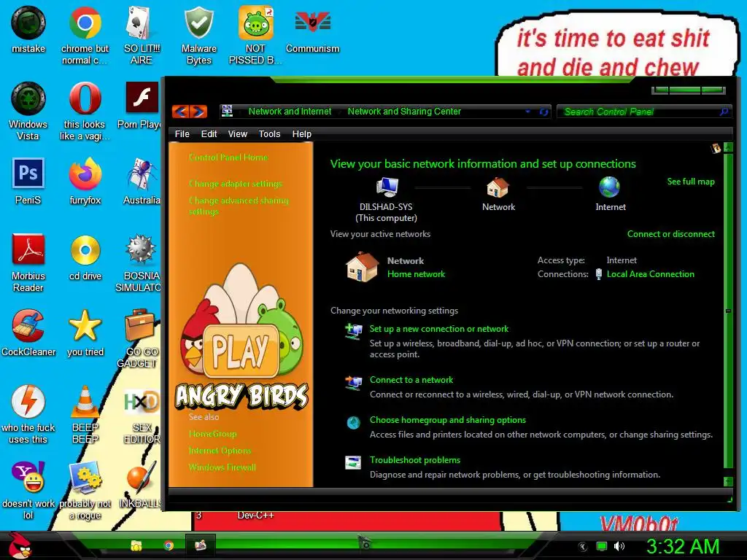Image resolution: width=747 pixels, height=560 pixels.
Task: Open the Tools menu
Action: pyautogui.click(x=269, y=134)
